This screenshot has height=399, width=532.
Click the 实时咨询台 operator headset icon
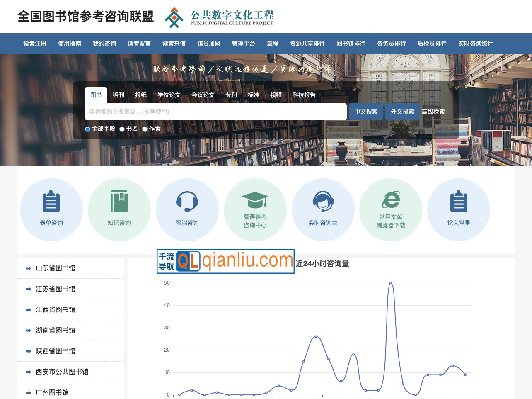click(x=323, y=200)
